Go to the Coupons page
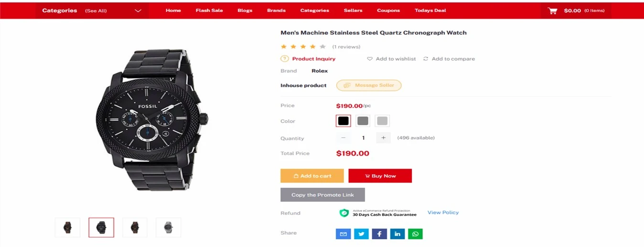The height and width of the screenshot is (247, 644). (x=388, y=11)
